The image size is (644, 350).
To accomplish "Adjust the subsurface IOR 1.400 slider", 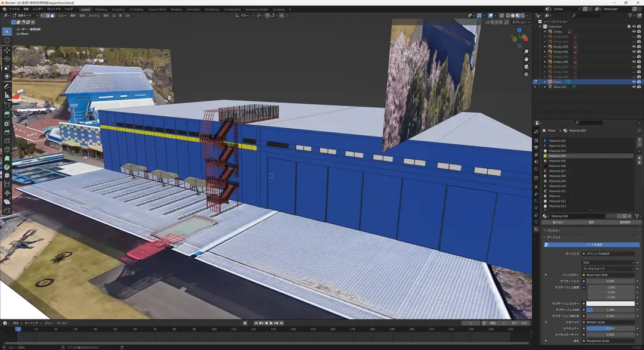I will [611, 309].
